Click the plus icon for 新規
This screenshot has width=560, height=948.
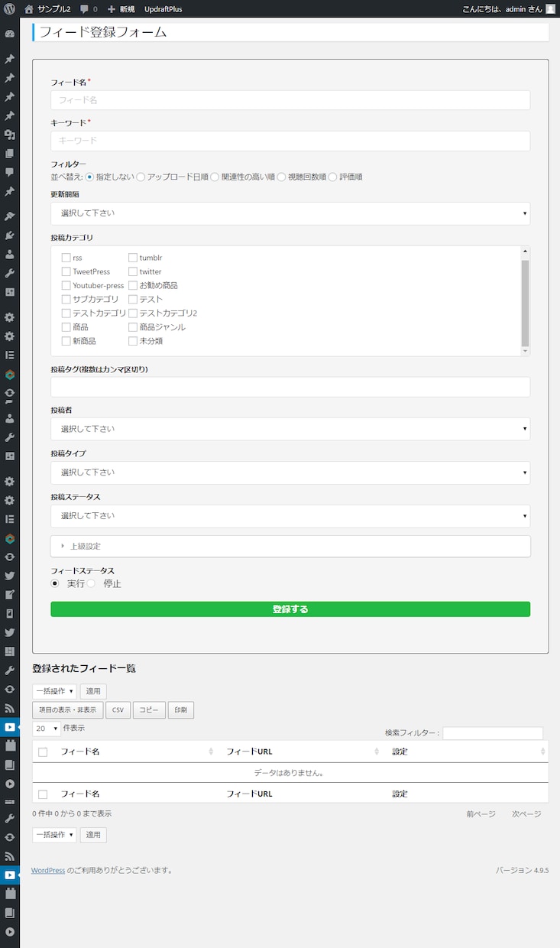tap(112, 9)
